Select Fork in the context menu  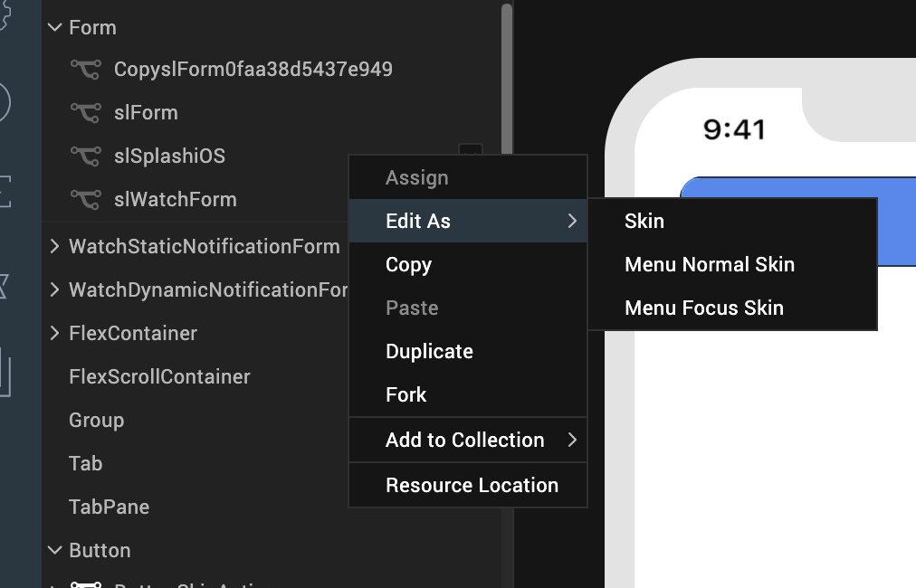click(406, 395)
